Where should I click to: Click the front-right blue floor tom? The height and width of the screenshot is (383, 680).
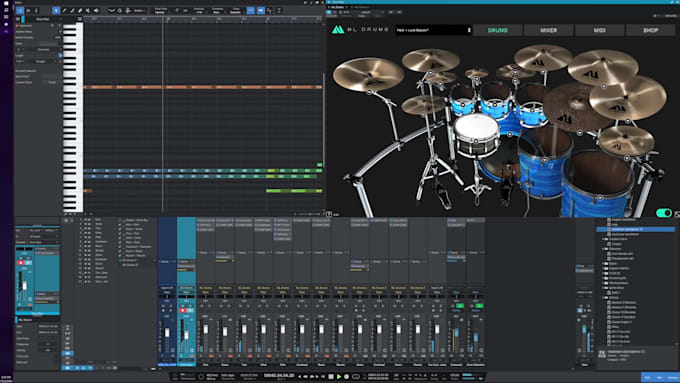pyautogui.click(x=599, y=184)
